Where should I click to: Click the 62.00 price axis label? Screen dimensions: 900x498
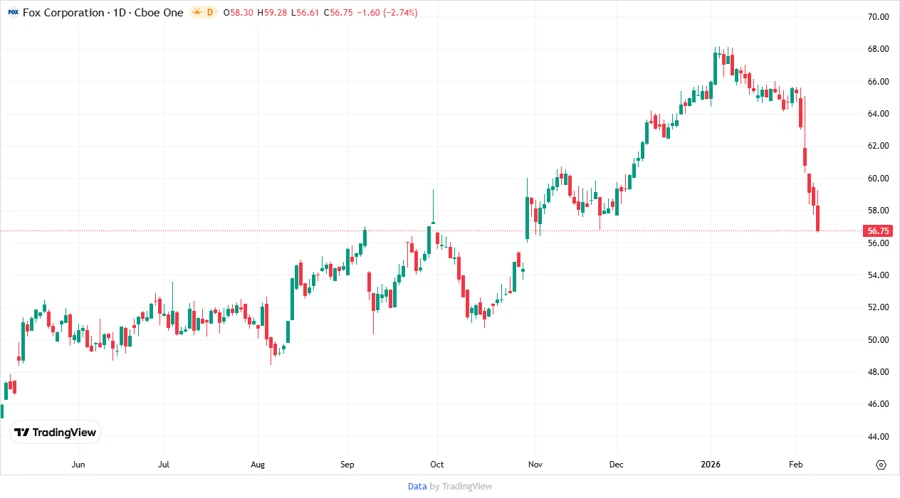(878, 146)
